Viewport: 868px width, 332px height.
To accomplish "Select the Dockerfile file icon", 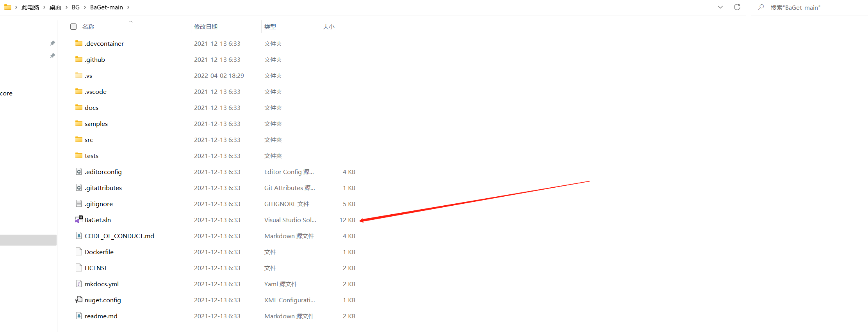I will click(x=79, y=252).
